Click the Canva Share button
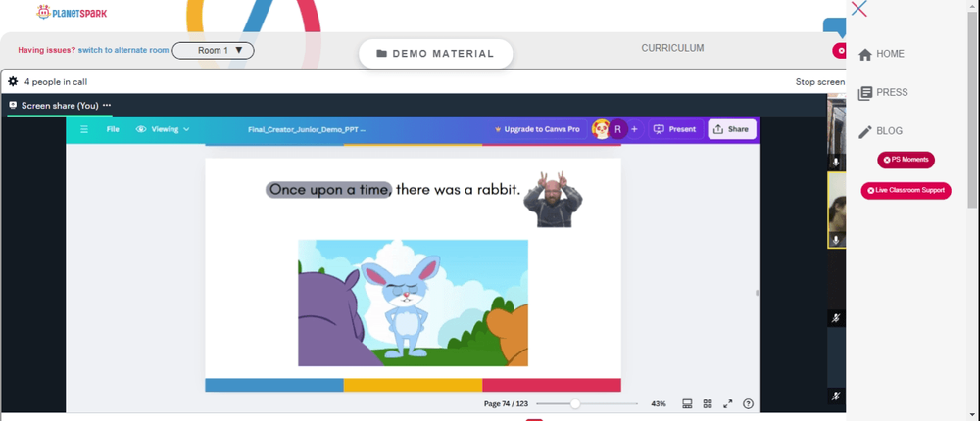The image size is (980, 421). coord(731,129)
